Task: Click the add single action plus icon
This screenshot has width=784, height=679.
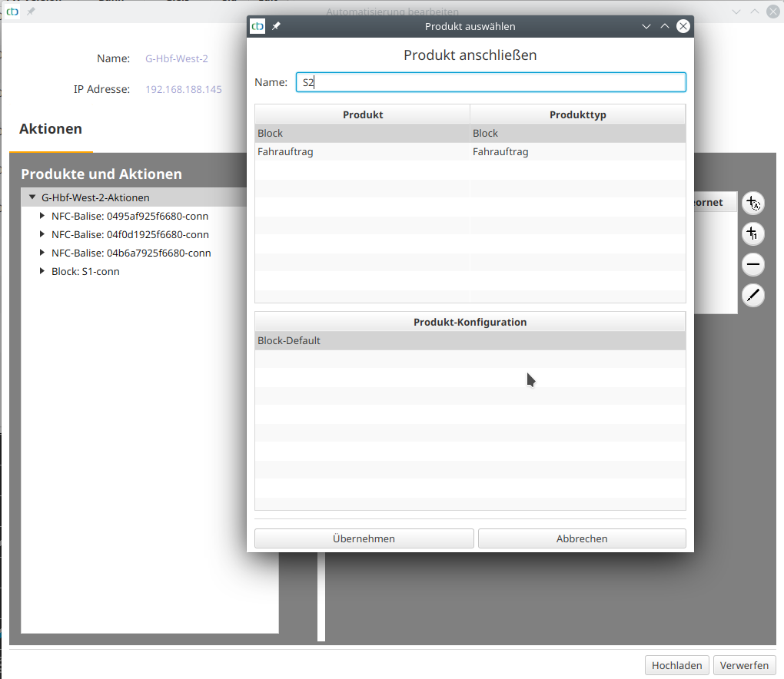Action: click(x=753, y=234)
